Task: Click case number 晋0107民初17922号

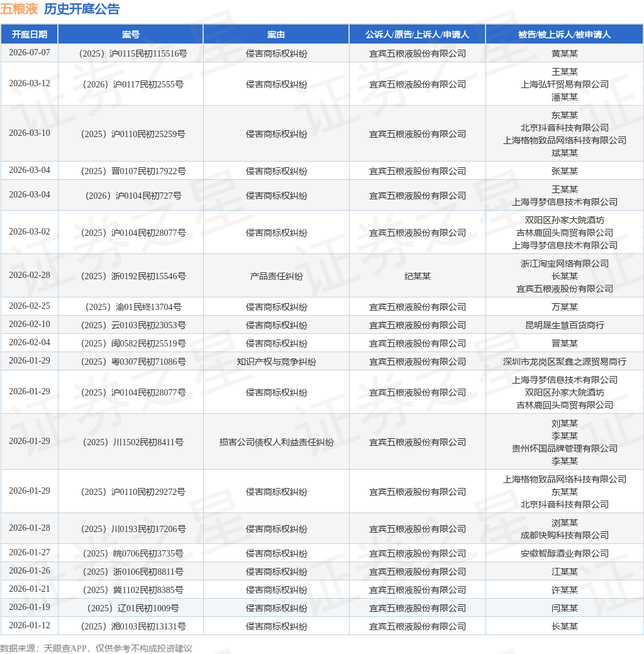Action: [x=133, y=171]
